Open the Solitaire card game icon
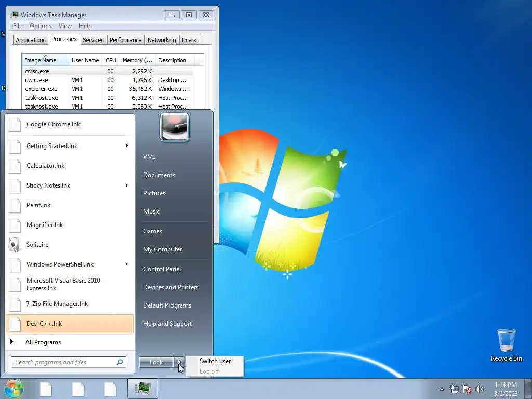 pos(14,245)
